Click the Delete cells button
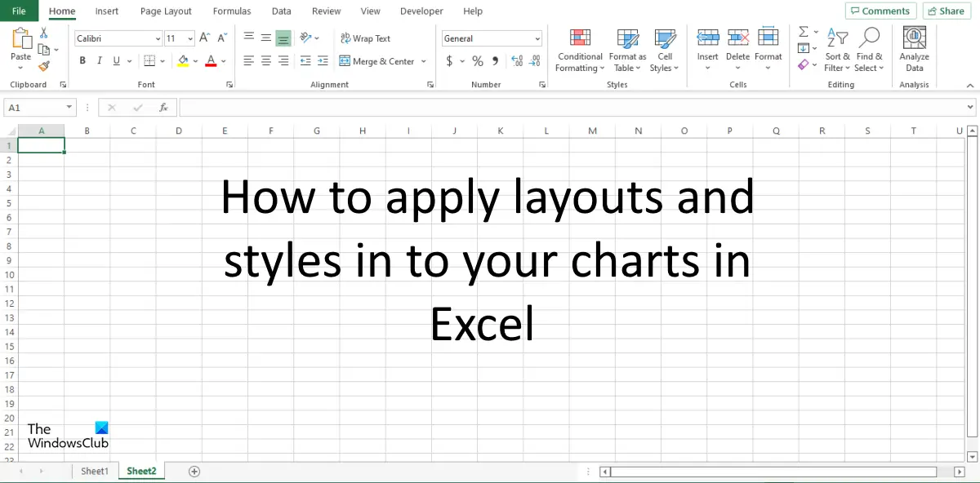 point(737,50)
